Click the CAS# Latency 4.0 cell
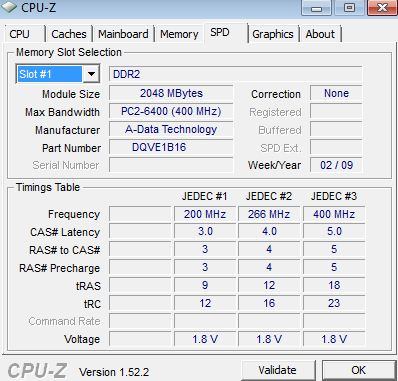398x381 pixels. coord(269,231)
